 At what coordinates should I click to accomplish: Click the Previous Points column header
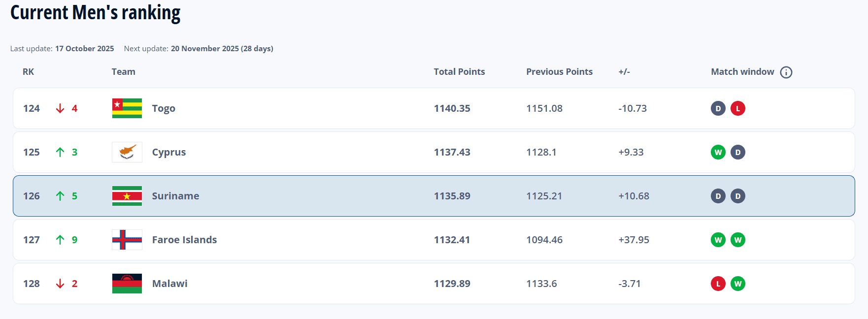[559, 72]
